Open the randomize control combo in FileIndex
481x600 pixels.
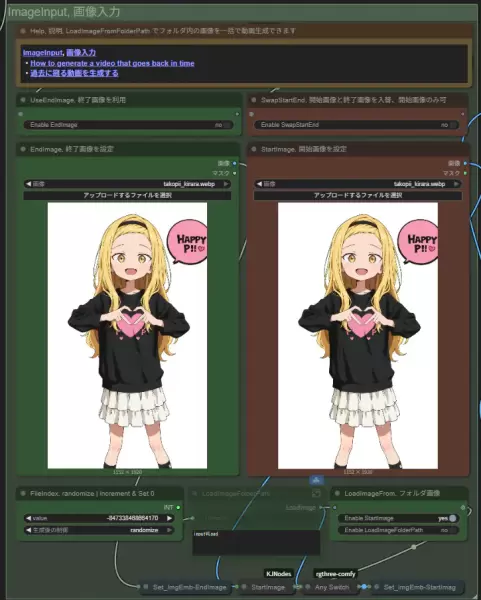[x=99, y=530]
